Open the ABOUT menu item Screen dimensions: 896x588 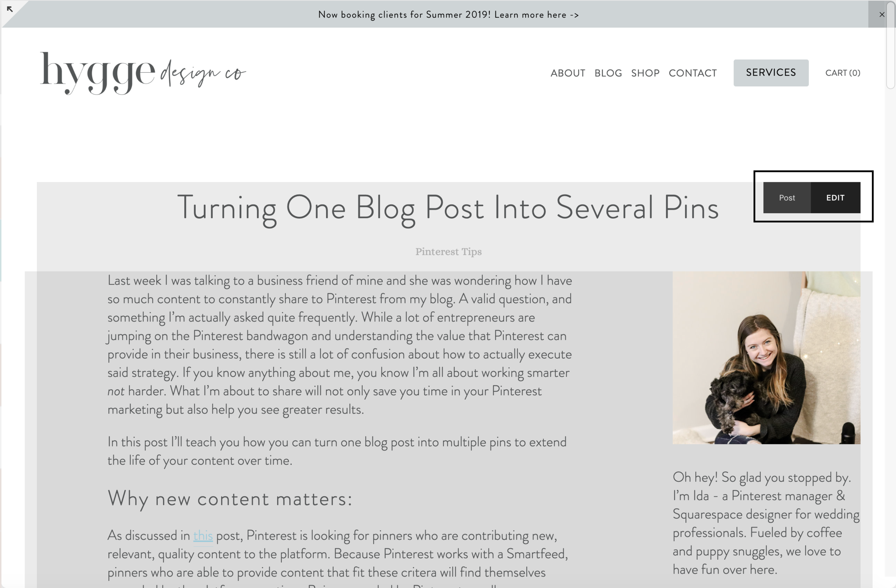pos(568,73)
